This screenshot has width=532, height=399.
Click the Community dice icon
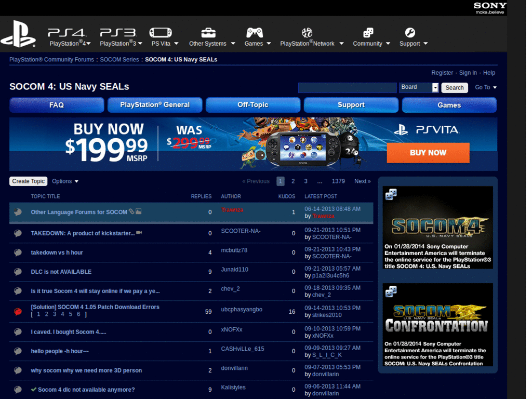368,33
